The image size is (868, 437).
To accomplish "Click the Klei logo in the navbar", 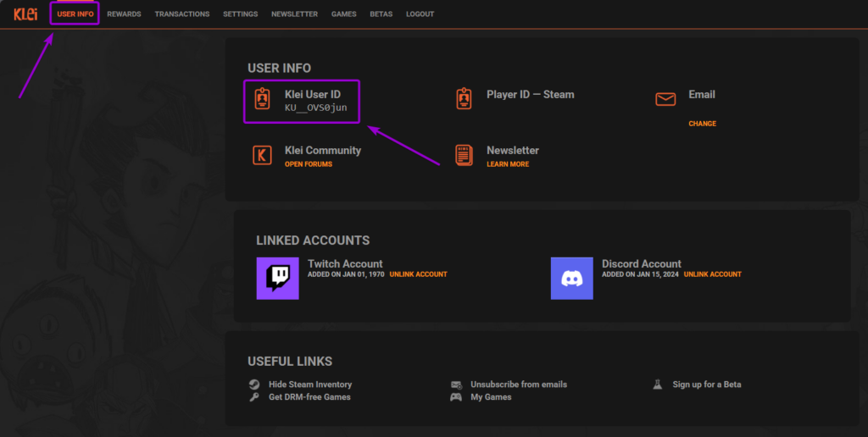I will pos(25,14).
